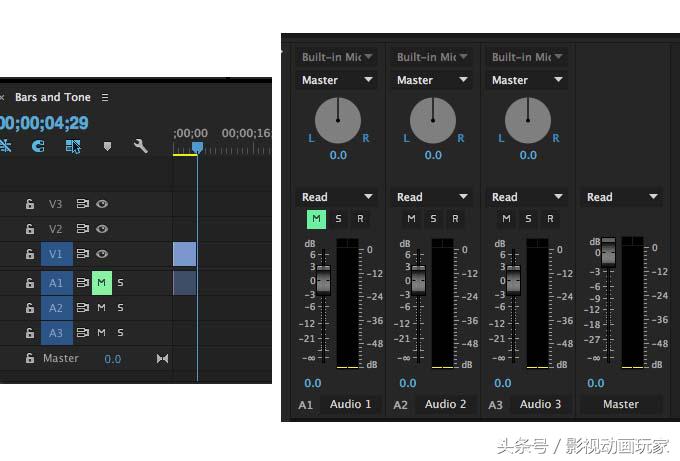This screenshot has height=461, width=680.
Task: Hide the V1 video track output
Action: 102,254
